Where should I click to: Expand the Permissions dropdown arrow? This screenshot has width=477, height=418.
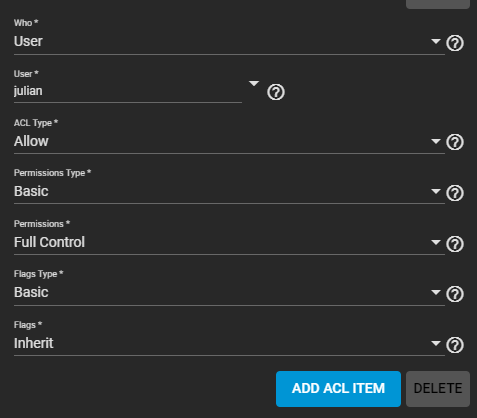pos(436,242)
